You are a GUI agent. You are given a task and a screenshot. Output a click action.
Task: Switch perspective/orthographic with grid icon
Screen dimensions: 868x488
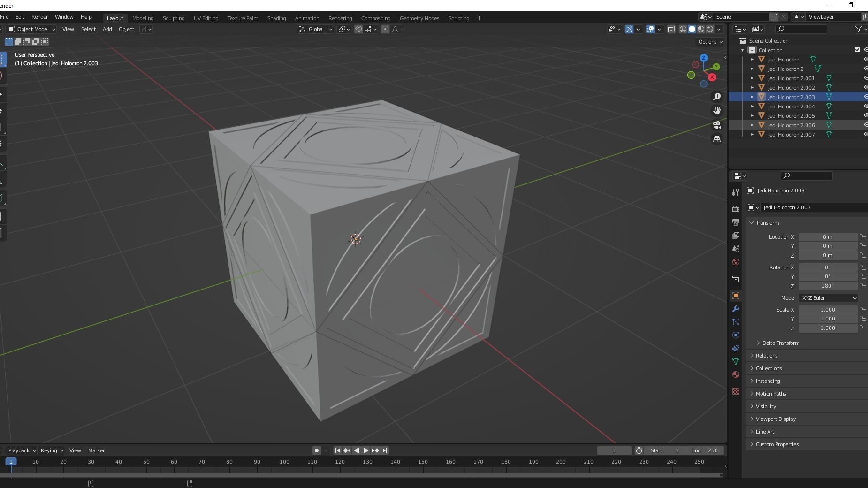[717, 139]
